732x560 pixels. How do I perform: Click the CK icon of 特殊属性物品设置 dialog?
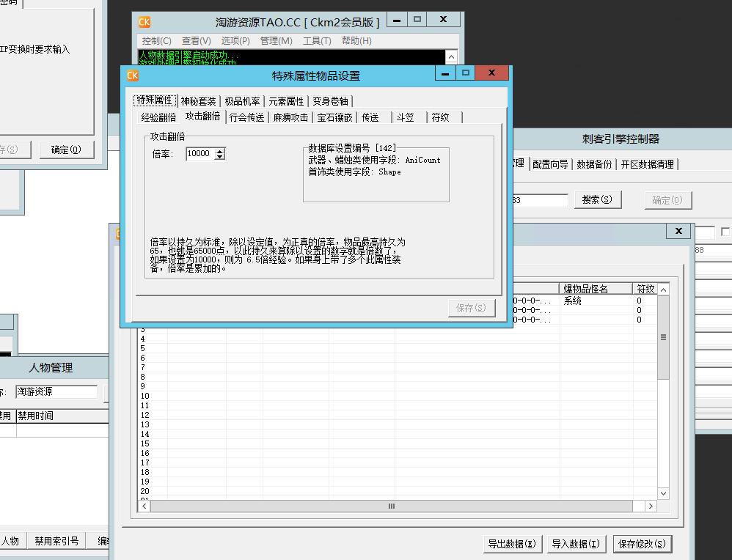(x=133, y=75)
